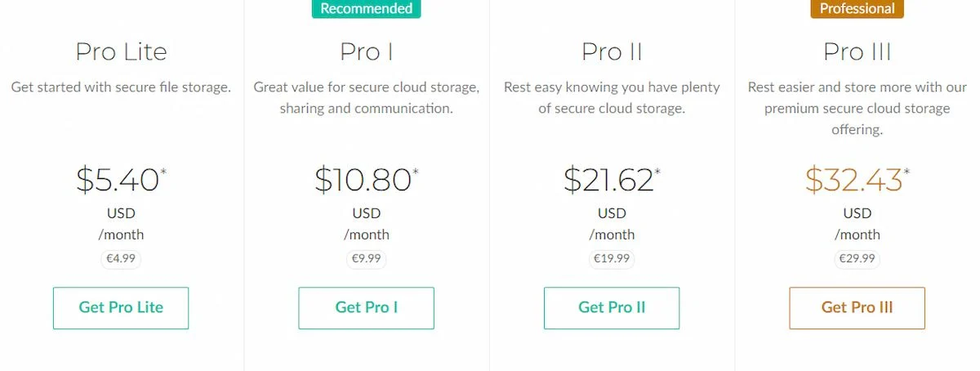Screen dimensions: 980x371
Task: Click the $10.80 monthly price
Action: (x=367, y=180)
